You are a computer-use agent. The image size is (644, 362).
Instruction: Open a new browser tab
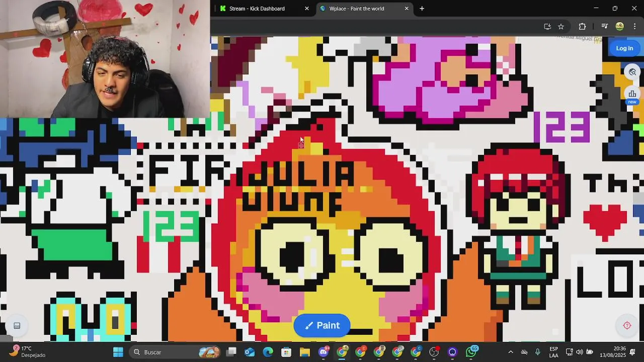(x=422, y=9)
